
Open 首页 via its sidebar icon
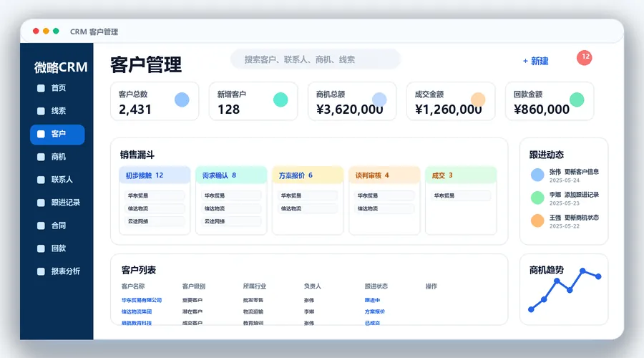[x=41, y=88]
